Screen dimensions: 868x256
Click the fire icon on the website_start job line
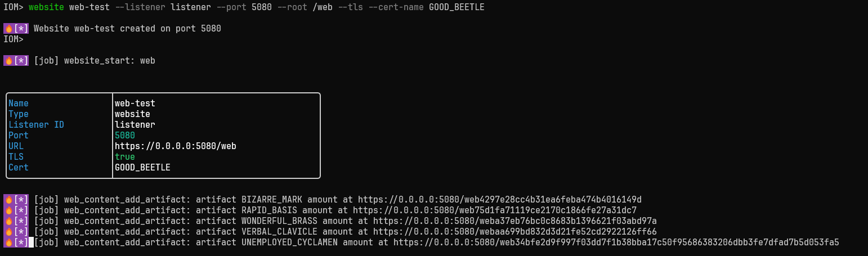[x=8, y=61]
